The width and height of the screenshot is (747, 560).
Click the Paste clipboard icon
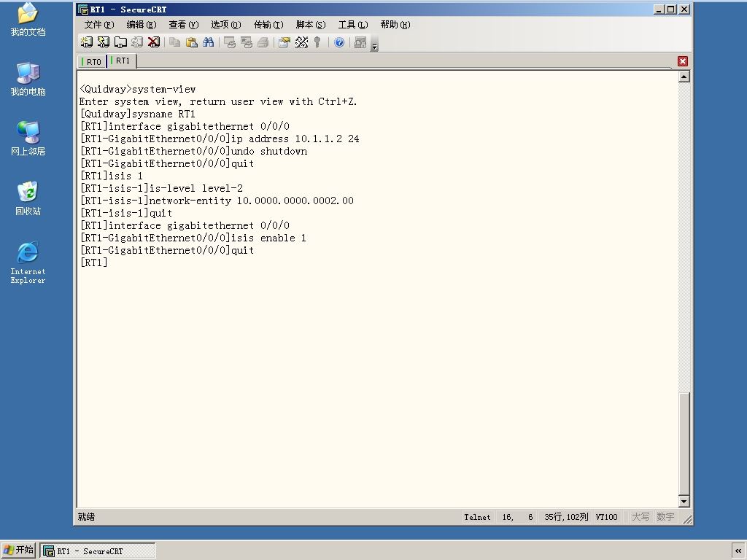pos(192,42)
